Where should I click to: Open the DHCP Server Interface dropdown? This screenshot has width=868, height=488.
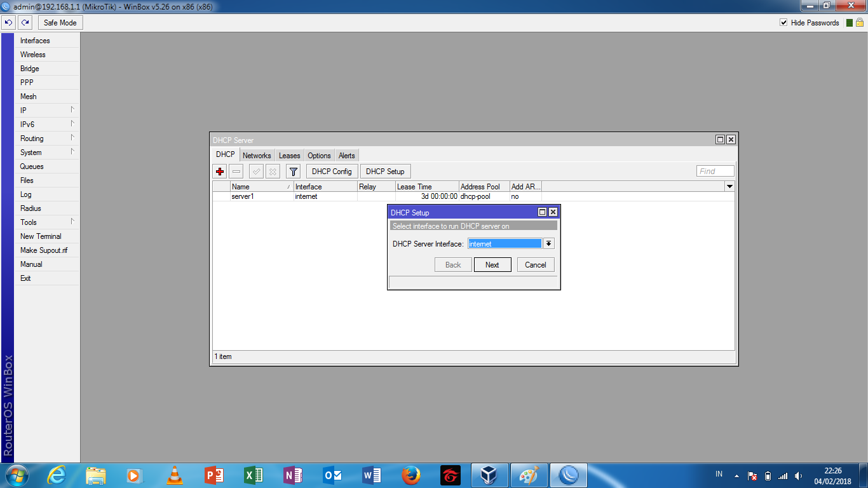click(x=548, y=243)
